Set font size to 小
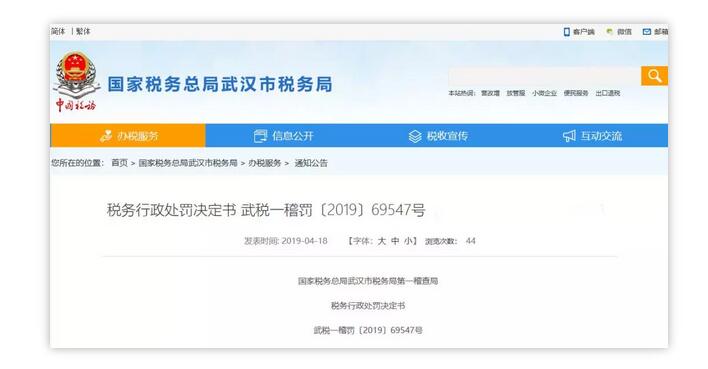The height and width of the screenshot is (369, 708). click(x=408, y=241)
